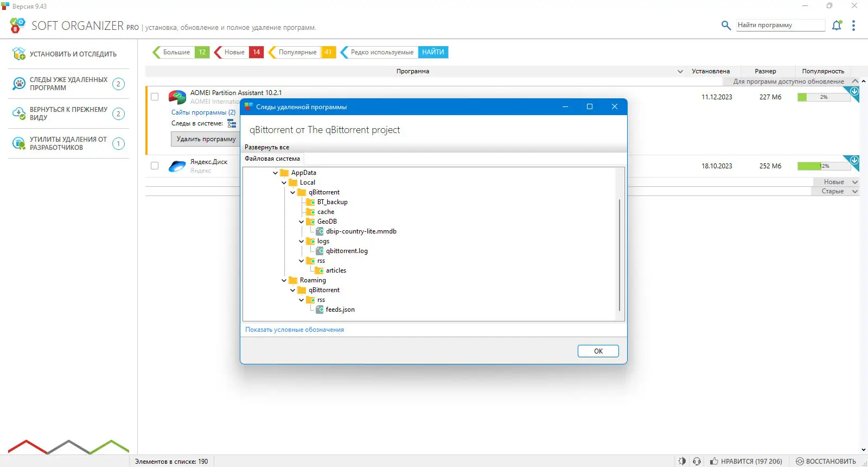The image size is (868, 467).
Task: Click the Яндекс.Диск 12% popularity bar
Action: coord(824,166)
